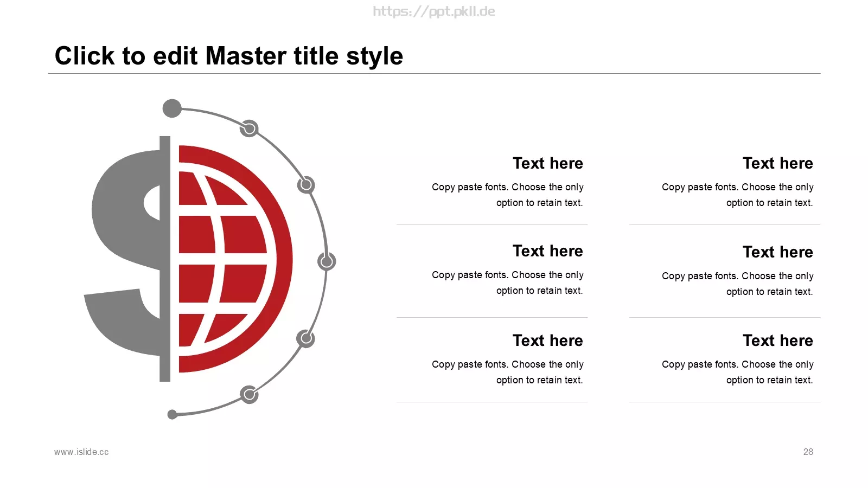Open the www.islide.cc footer link

(x=81, y=452)
